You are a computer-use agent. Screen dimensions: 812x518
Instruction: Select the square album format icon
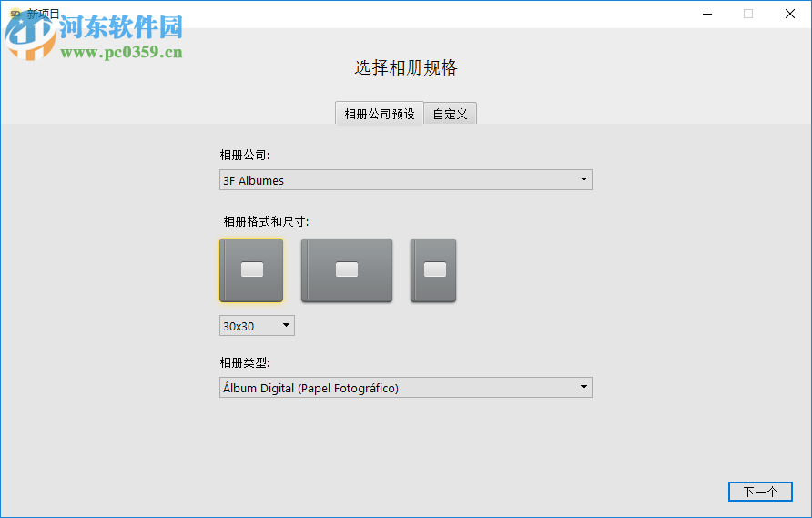(x=251, y=270)
